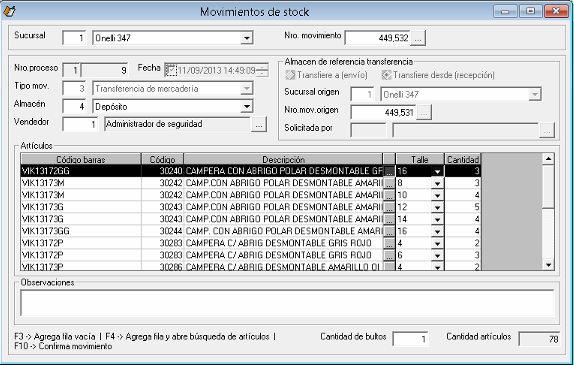
Task: Click the Nro.mov.origen field 449,531
Action: tap(383, 112)
